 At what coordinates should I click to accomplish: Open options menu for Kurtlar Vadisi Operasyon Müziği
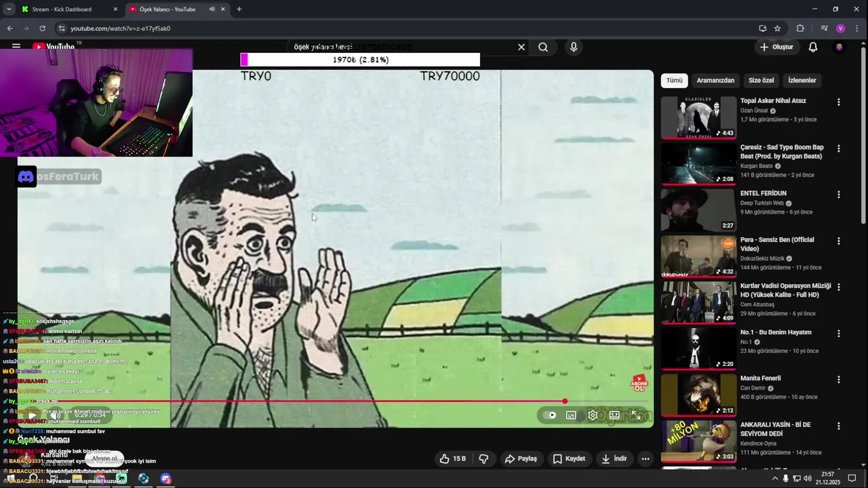(x=839, y=287)
